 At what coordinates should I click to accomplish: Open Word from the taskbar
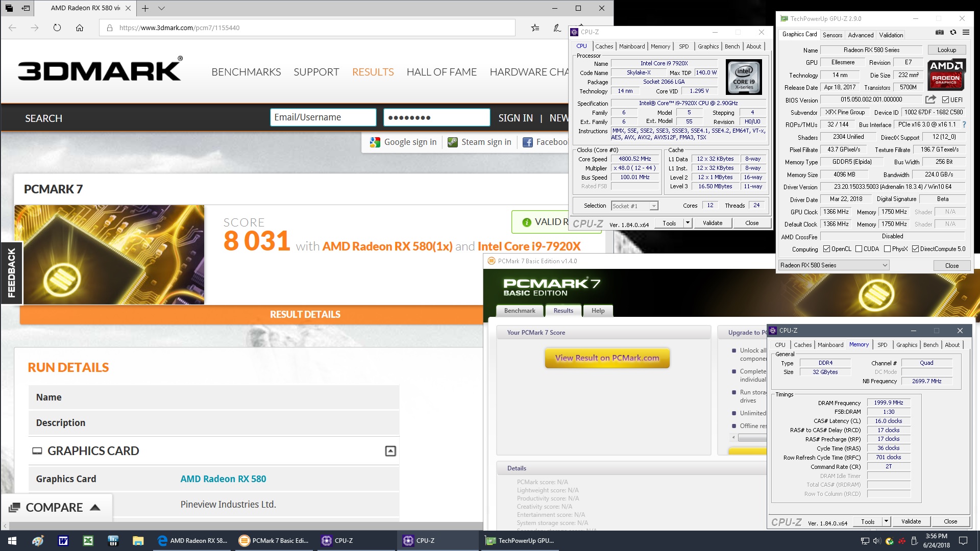[63, 541]
